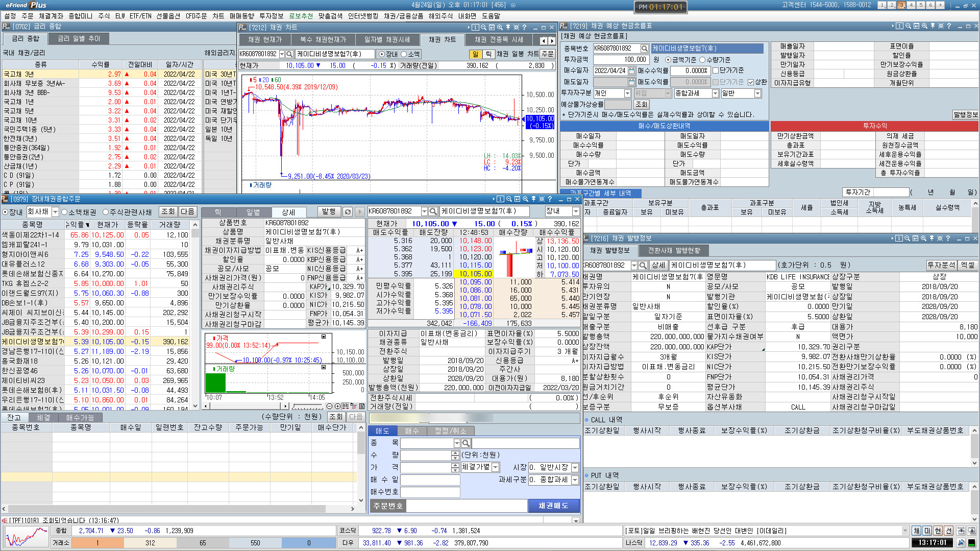Click the mini index chart thumbnail

coord(27,537)
